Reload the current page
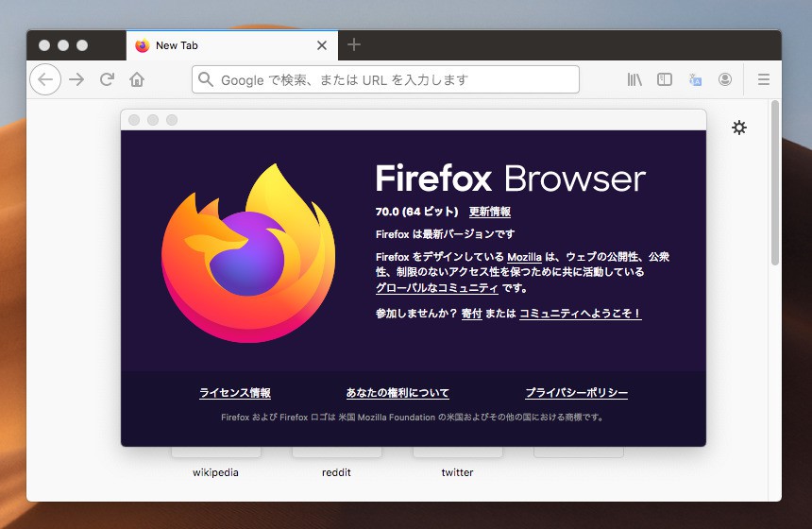The width and height of the screenshot is (812, 529). [x=108, y=79]
